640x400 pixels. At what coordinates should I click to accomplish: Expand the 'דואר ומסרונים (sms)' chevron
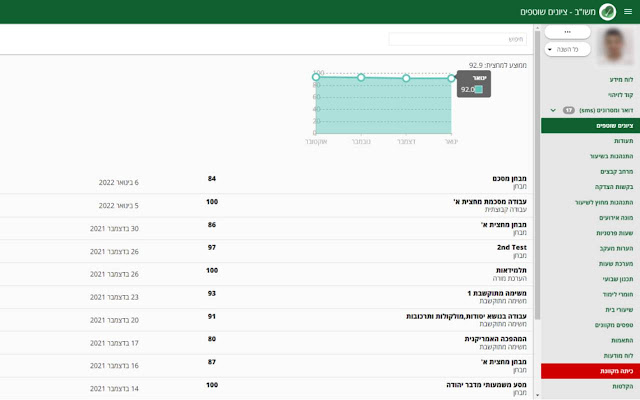click(553, 110)
